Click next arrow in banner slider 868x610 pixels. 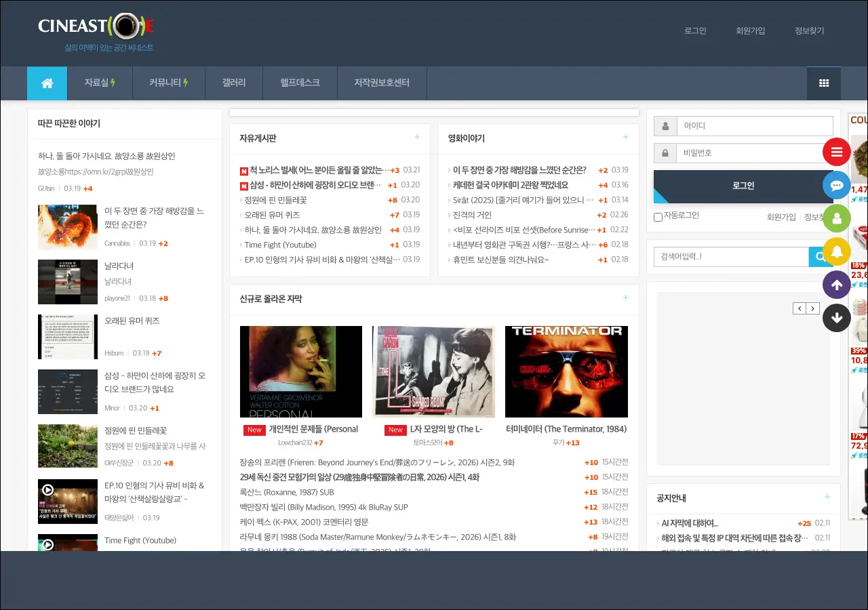(x=812, y=308)
